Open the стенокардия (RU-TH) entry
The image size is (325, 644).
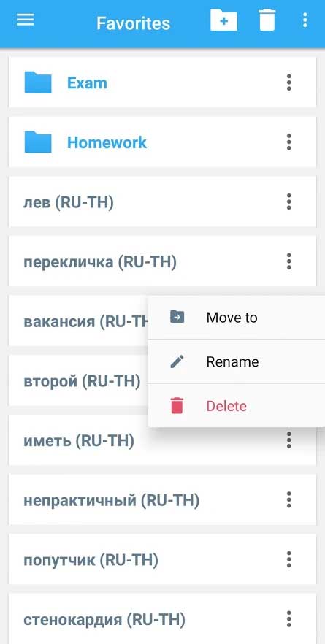pyautogui.click(x=163, y=618)
